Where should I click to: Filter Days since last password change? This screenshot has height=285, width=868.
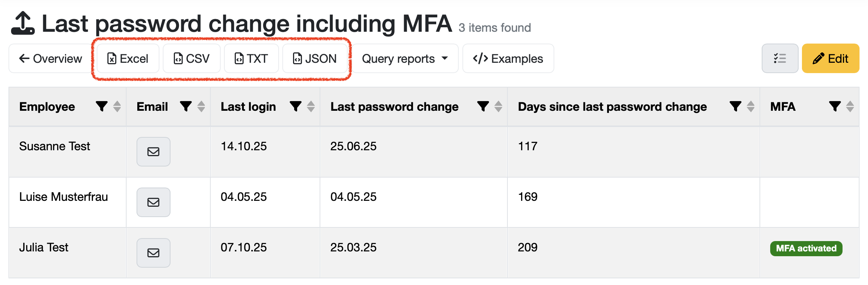point(735,106)
